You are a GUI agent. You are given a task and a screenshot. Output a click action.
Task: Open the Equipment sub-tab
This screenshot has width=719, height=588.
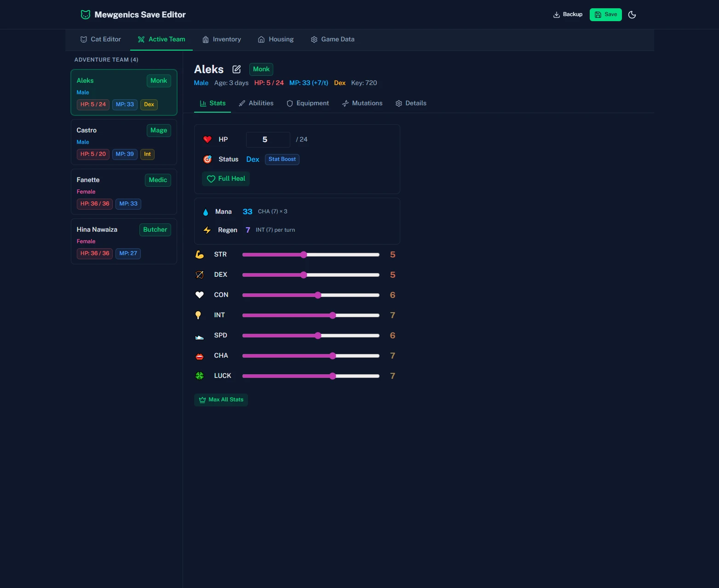pos(308,103)
